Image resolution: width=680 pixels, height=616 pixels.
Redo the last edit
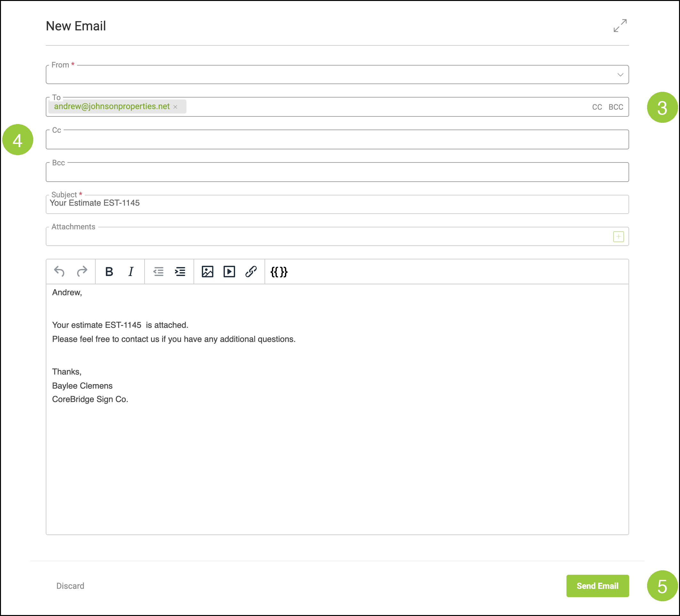(82, 271)
